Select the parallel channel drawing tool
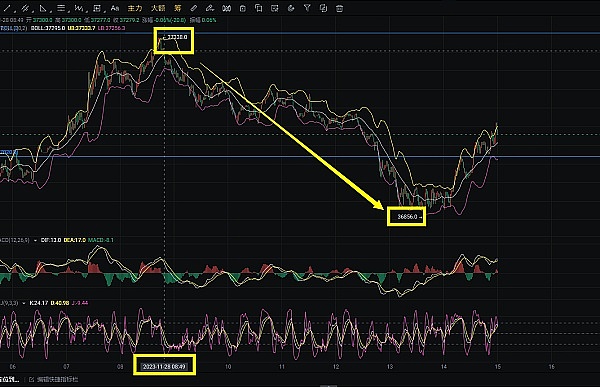This screenshot has width=600, height=387. (25, 8)
